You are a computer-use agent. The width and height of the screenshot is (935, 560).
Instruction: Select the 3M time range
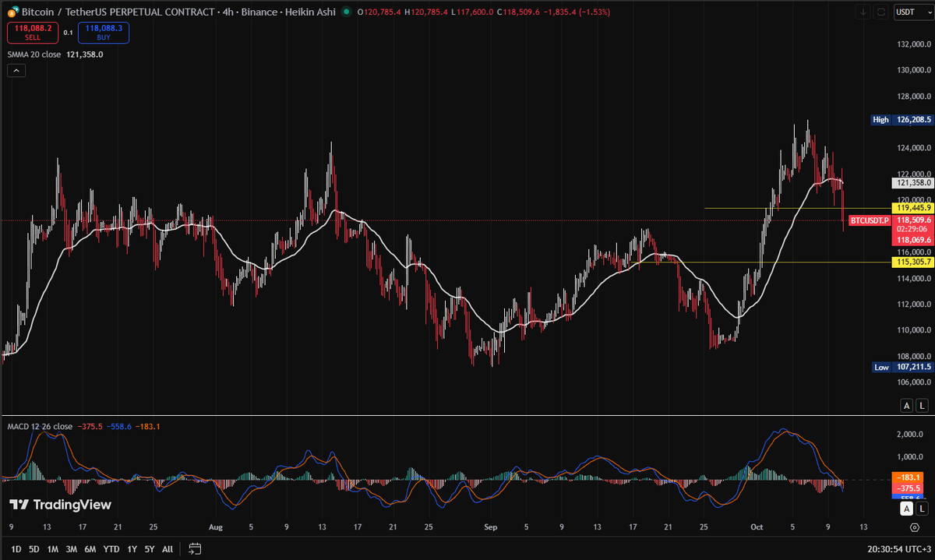71,549
